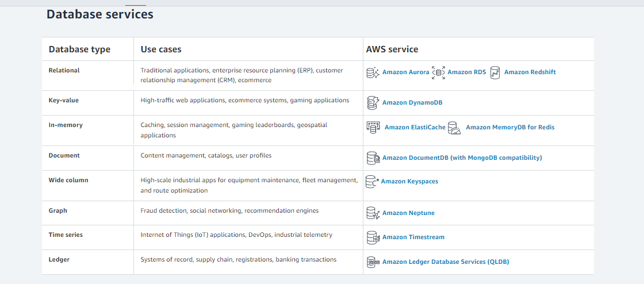Open Amazon MemoryDB for Redis link
Screen dimensions: 644x284
point(509,128)
